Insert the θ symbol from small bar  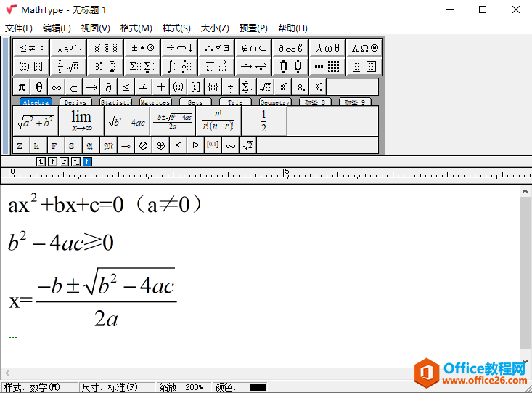[x=39, y=87]
